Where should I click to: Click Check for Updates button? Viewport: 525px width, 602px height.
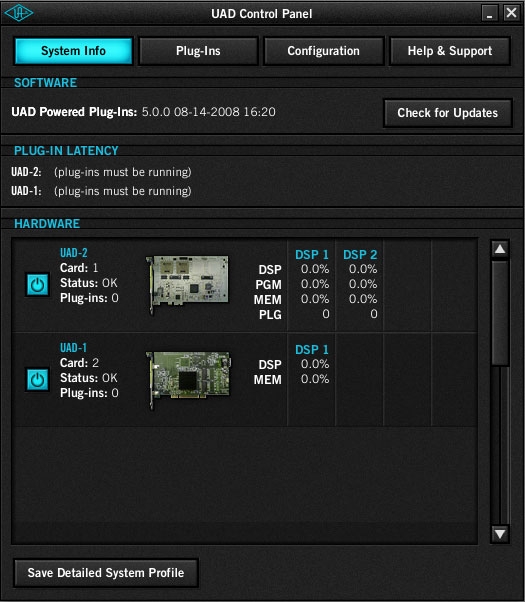point(447,113)
